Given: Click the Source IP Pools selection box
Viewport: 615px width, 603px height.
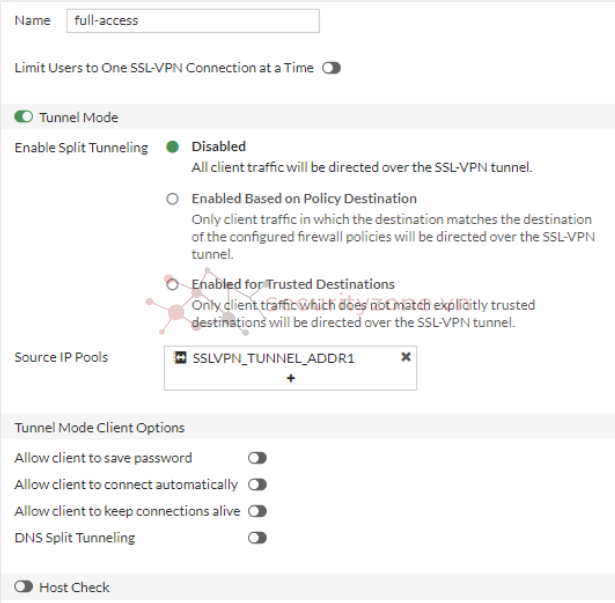Looking at the screenshot, I should 290,368.
